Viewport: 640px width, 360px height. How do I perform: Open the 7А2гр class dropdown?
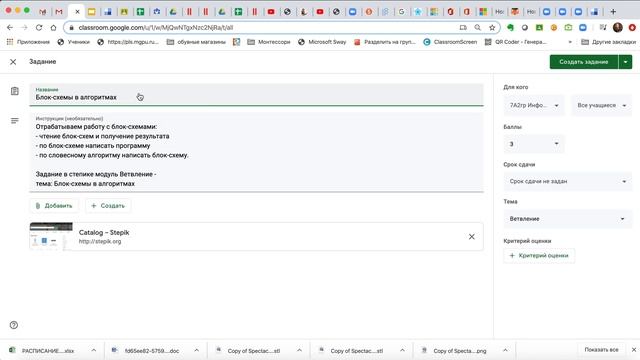[534, 105]
